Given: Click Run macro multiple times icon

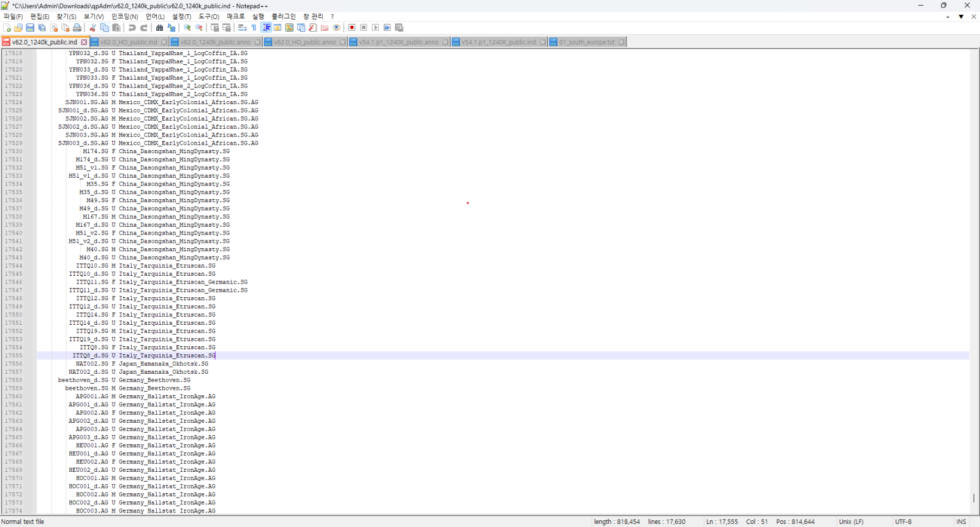Looking at the screenshot, I should pyautogui.click(x=387, y=28).
